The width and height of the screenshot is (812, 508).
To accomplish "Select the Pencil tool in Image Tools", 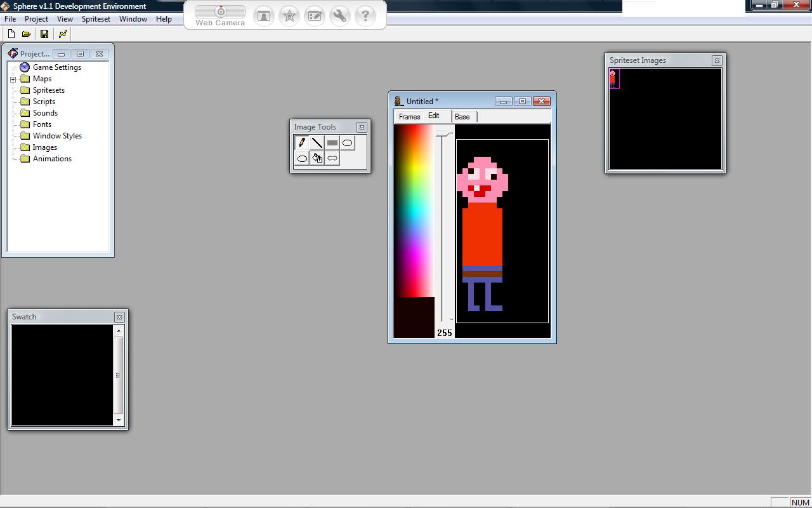I will (x=302, y=143).
